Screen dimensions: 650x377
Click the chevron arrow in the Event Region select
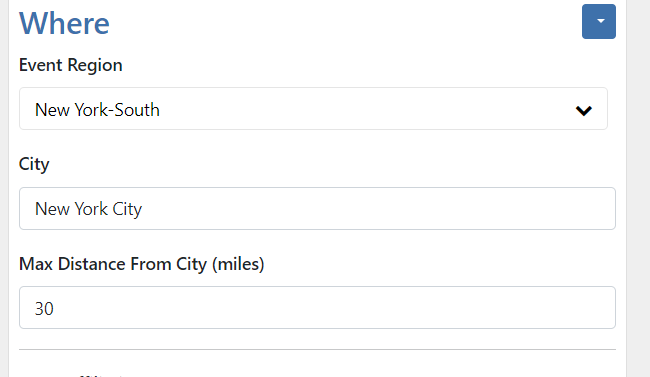pyautogui.click(x=584, y=111)
